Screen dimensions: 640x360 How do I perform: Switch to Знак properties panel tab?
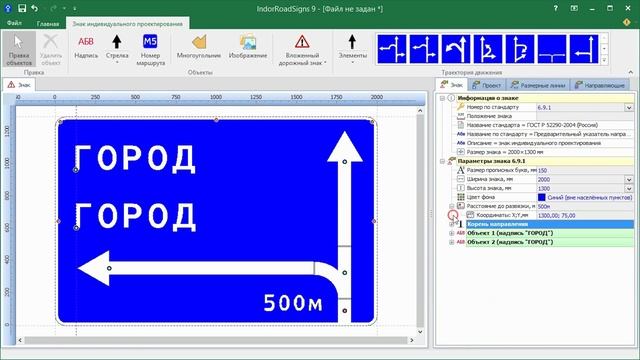click(451, 84)
